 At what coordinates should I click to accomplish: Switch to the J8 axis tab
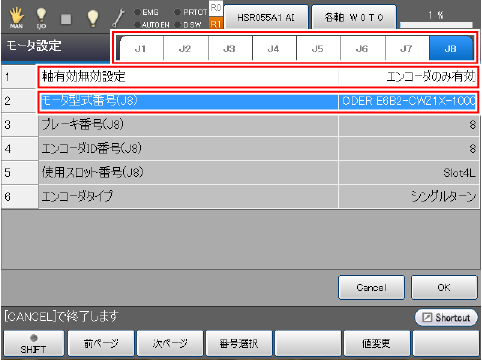(451, 49)
